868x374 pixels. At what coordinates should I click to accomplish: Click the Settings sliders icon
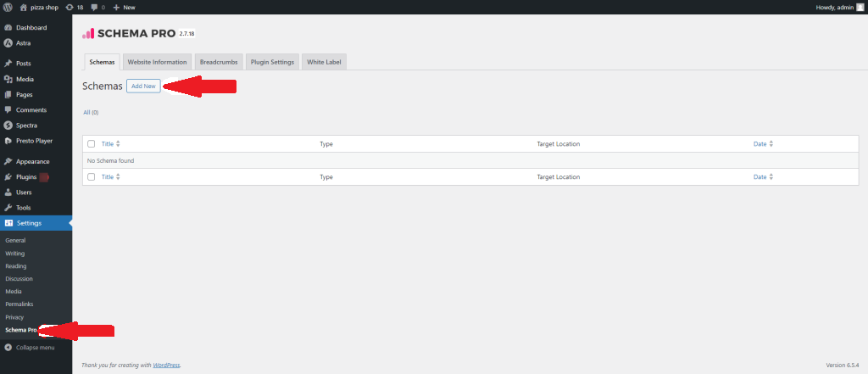pos(8,223)
